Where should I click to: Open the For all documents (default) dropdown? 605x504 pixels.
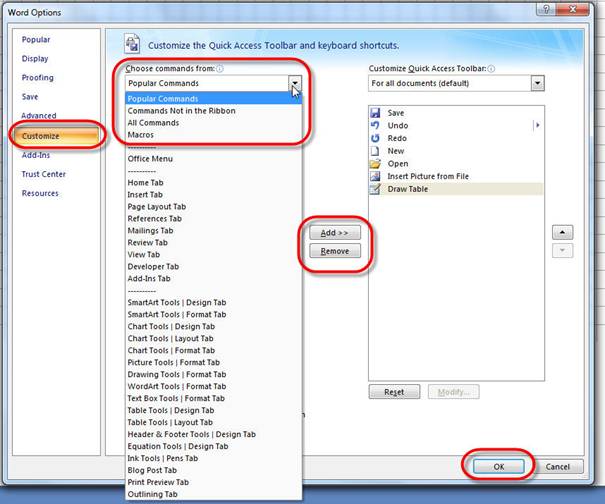pos(537,83)
